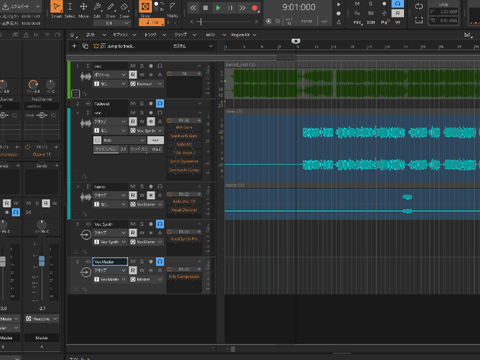Click the 9:01:000 time display
The height and width of the screenshot is (360, 480).
(299, 7)
